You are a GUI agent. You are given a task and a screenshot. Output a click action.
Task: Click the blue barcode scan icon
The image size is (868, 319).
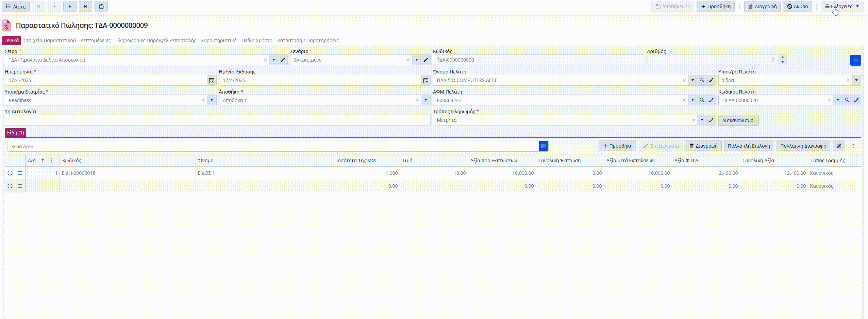coord(544,146)
